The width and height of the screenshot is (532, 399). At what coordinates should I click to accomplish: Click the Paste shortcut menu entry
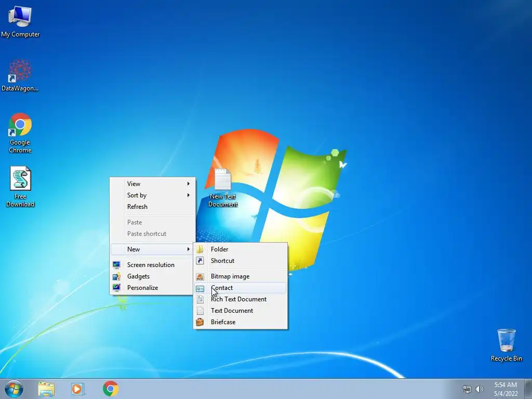coord(153,234)
